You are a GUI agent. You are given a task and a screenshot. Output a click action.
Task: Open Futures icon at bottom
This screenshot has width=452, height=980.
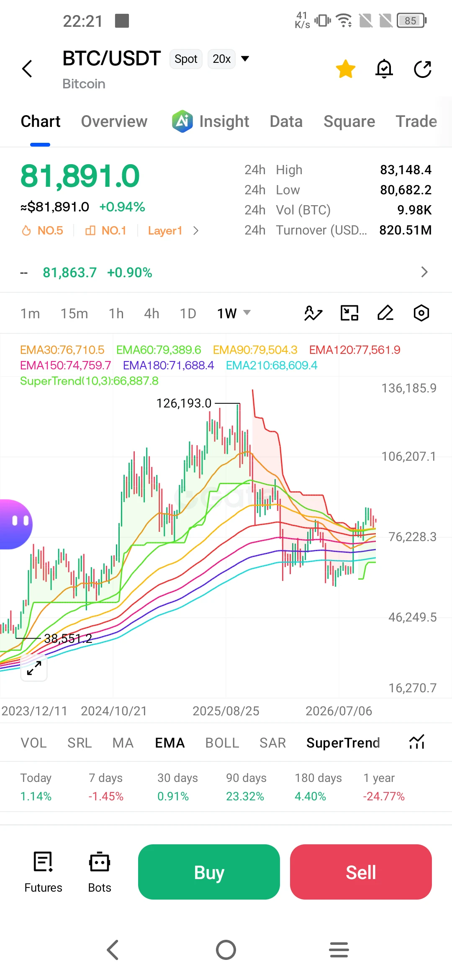click(43, 872)
